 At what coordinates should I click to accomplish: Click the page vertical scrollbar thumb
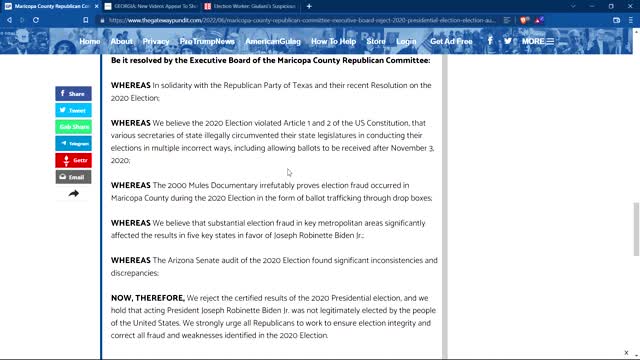point(636,229)
